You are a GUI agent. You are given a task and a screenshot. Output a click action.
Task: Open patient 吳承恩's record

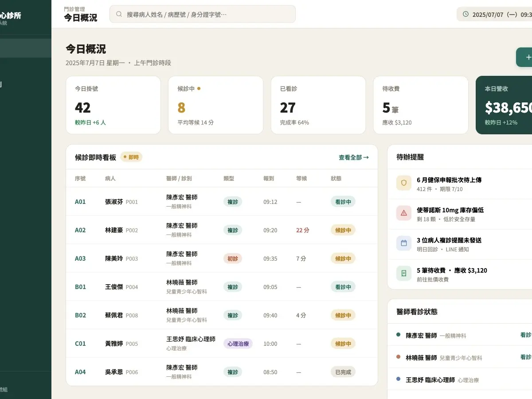tap(114, 372)
